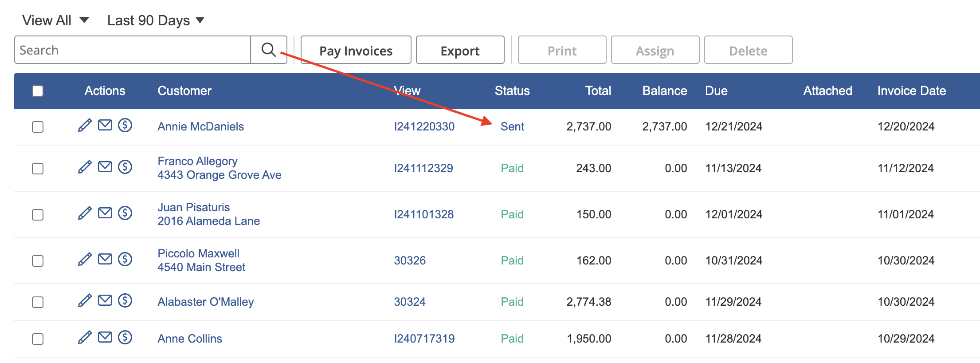Image resolution: width=980 pixels, height=363 pixels.
Task: Sort by the Balance column header
Action: click(665, 91)
